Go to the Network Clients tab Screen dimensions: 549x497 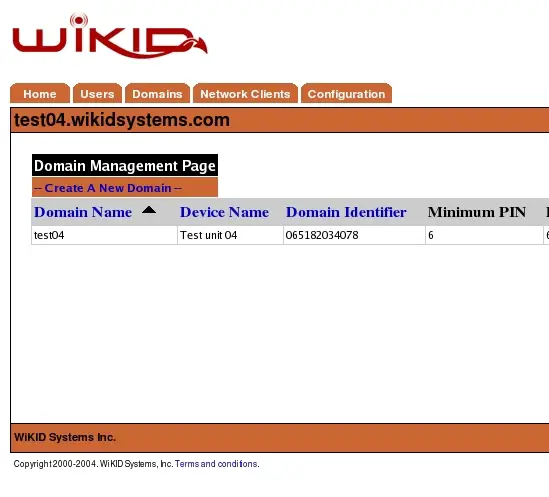pos(245,94)
